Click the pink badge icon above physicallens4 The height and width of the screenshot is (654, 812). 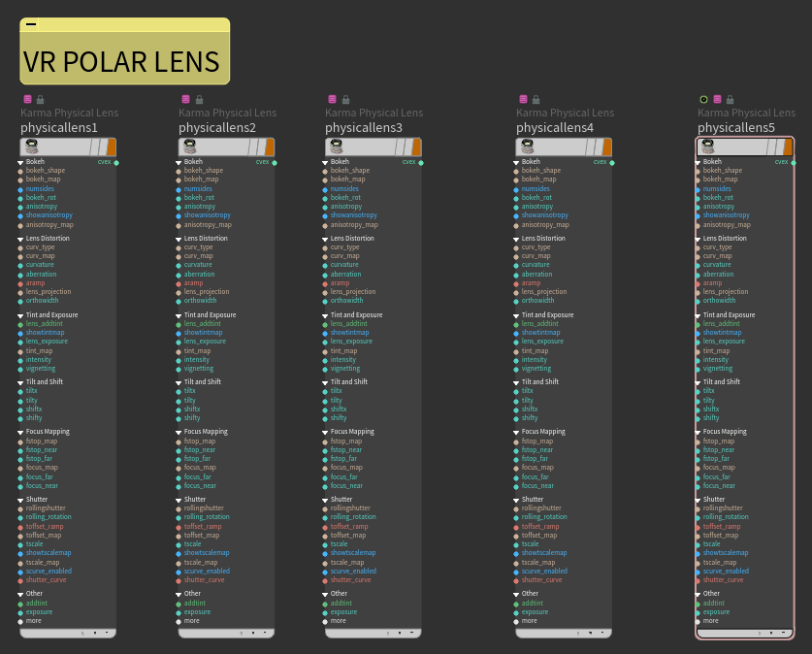pyautogui.click(x=523, y=99)
